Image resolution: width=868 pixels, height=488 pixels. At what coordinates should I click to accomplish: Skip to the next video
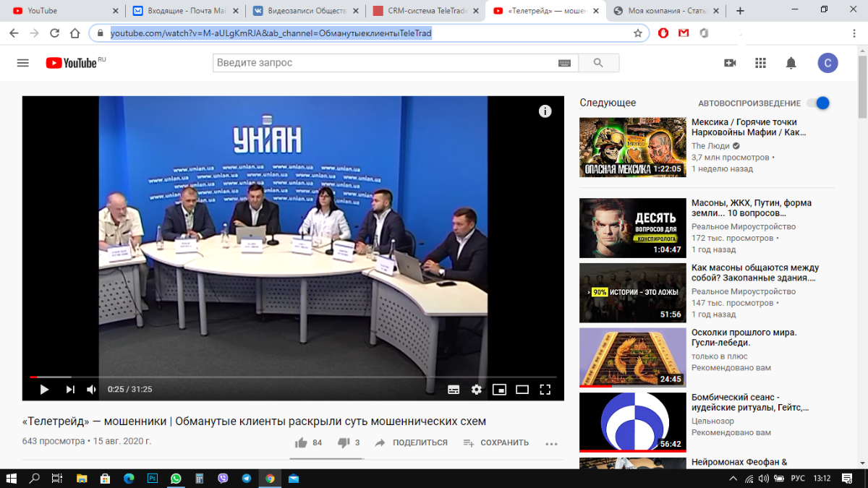[x=70, y=389]
